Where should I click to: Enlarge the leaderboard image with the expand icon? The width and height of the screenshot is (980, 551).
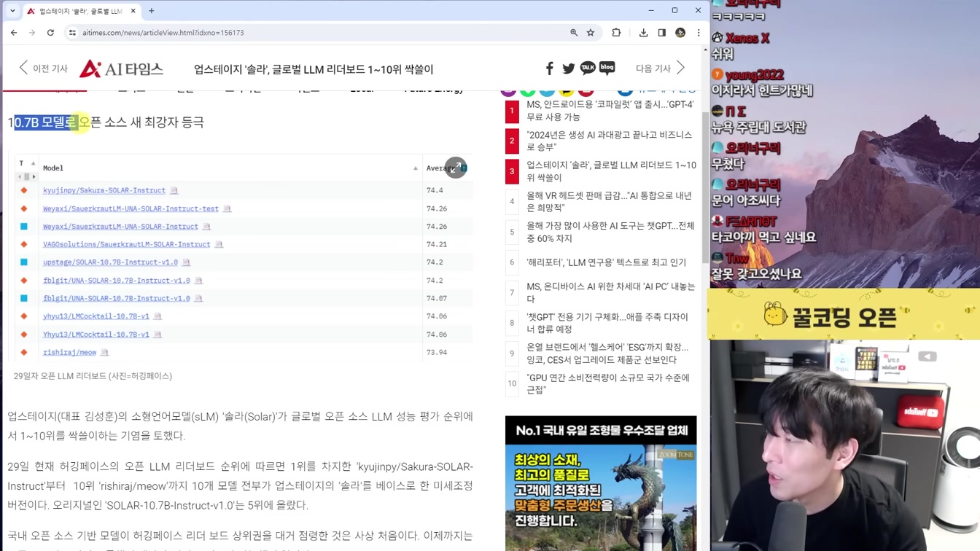456,168
